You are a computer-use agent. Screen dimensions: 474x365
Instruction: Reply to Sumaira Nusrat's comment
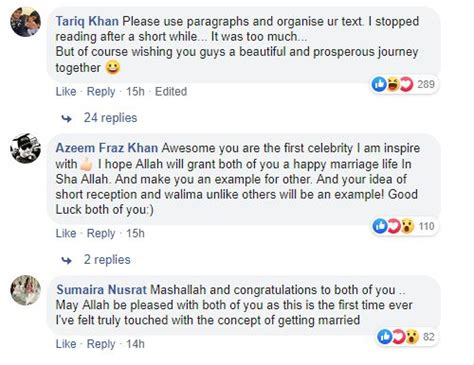coord(101,344)
